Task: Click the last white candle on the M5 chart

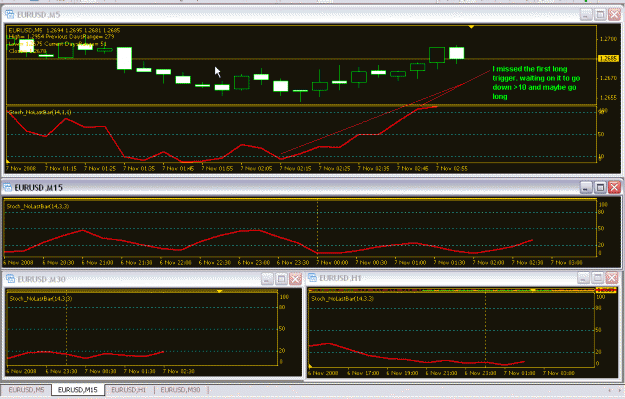Action: [457, 53]
